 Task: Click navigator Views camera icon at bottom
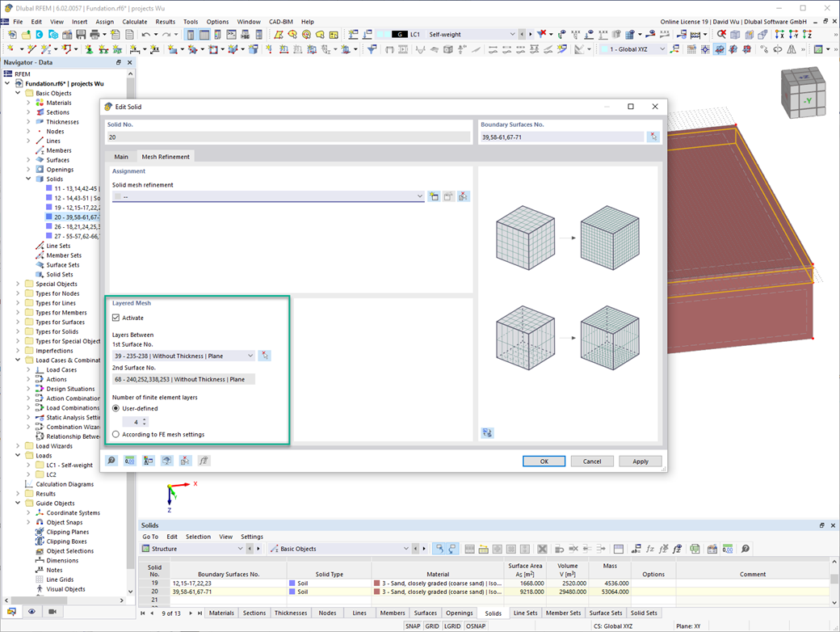[x=52, y=612]
